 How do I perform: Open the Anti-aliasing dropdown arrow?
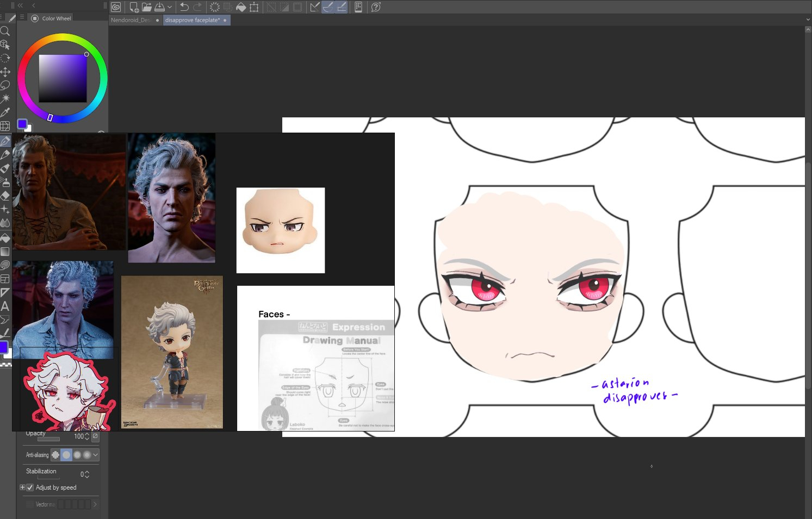(96, 455)
